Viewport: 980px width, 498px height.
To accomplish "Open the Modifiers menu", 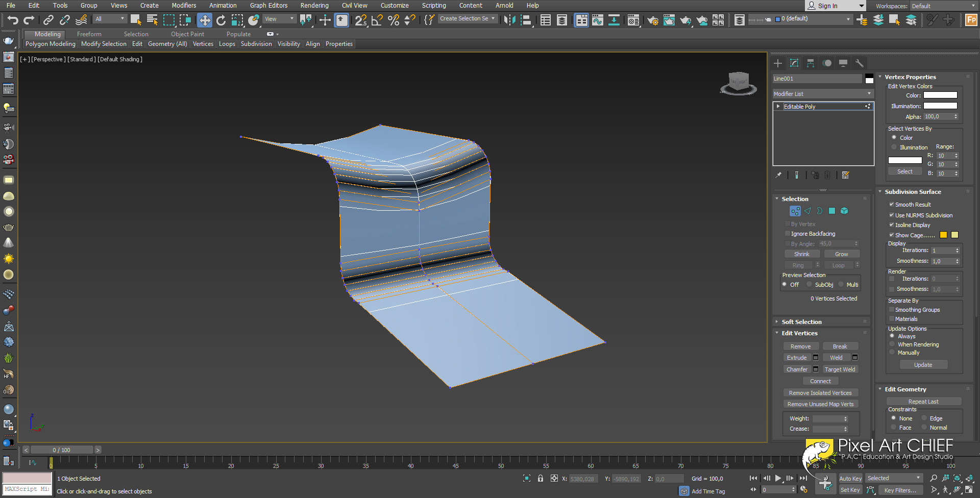I will (184, 6).
